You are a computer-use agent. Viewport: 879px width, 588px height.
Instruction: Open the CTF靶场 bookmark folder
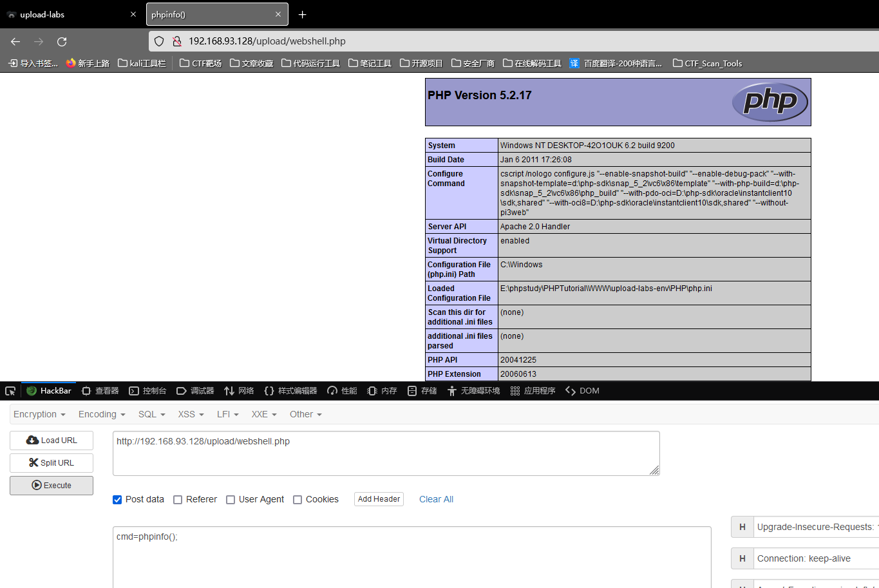click(x=200, y=63)
